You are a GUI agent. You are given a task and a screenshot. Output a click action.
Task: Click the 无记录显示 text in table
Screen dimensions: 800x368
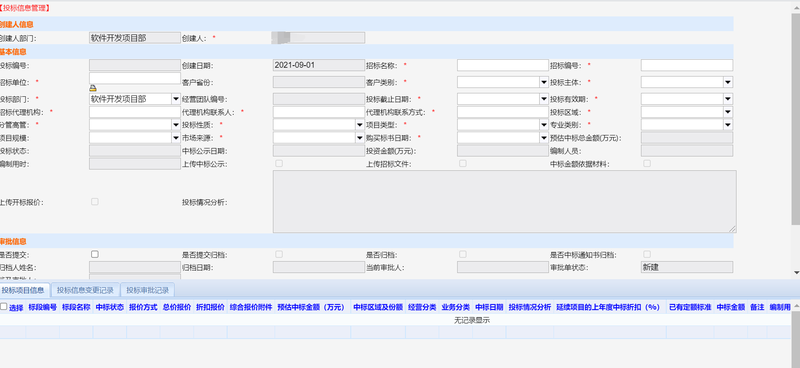472,320
